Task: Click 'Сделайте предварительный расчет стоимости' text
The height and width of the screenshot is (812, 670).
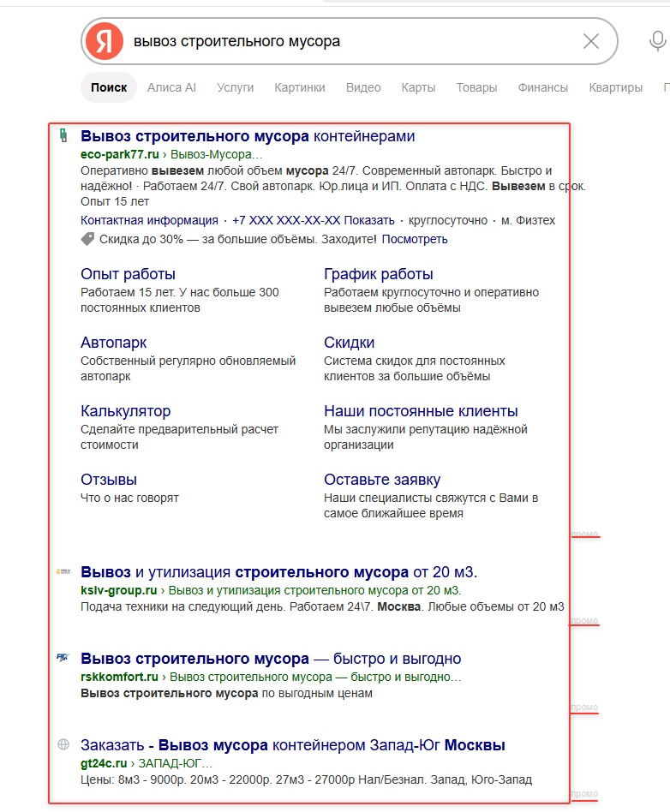Action: click(179, 437)
